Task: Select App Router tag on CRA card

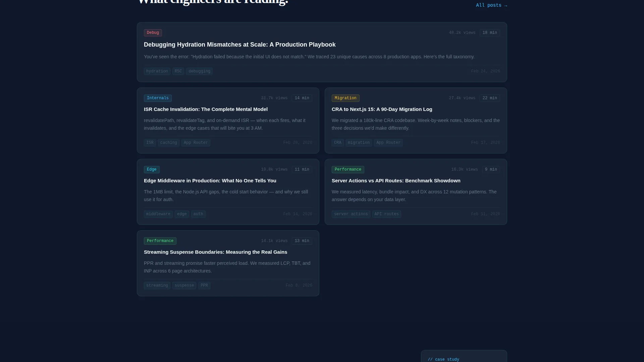Action: click(388, 143)
